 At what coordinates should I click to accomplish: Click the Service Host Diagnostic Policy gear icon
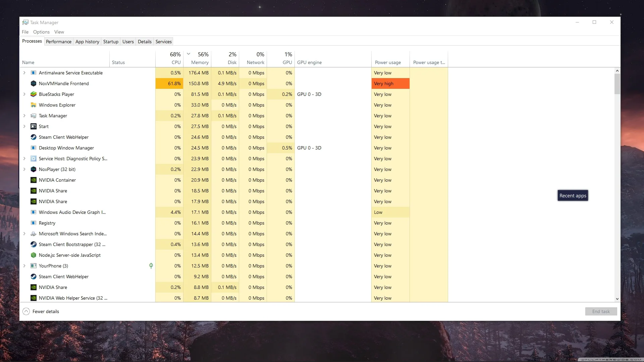tap(34, 159)
